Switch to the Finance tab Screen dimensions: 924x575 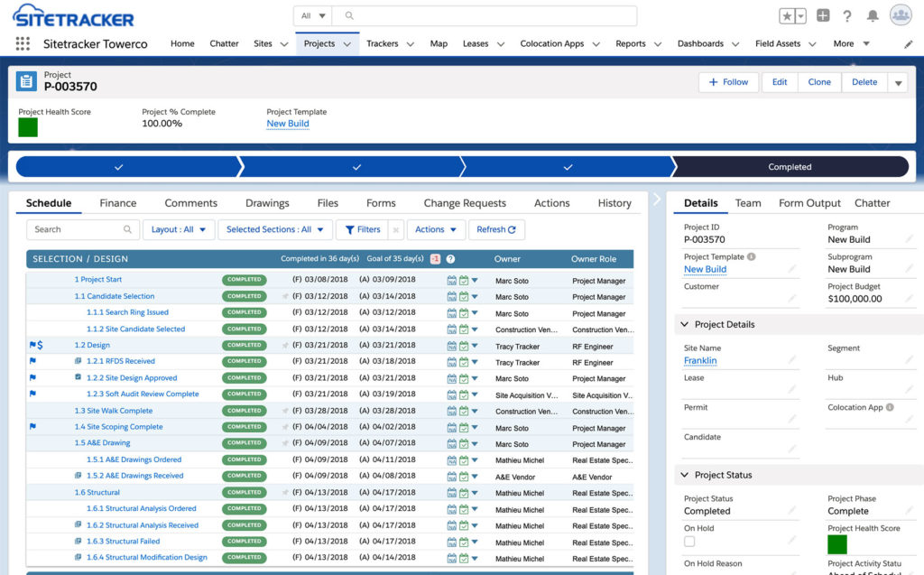(118, 203)
